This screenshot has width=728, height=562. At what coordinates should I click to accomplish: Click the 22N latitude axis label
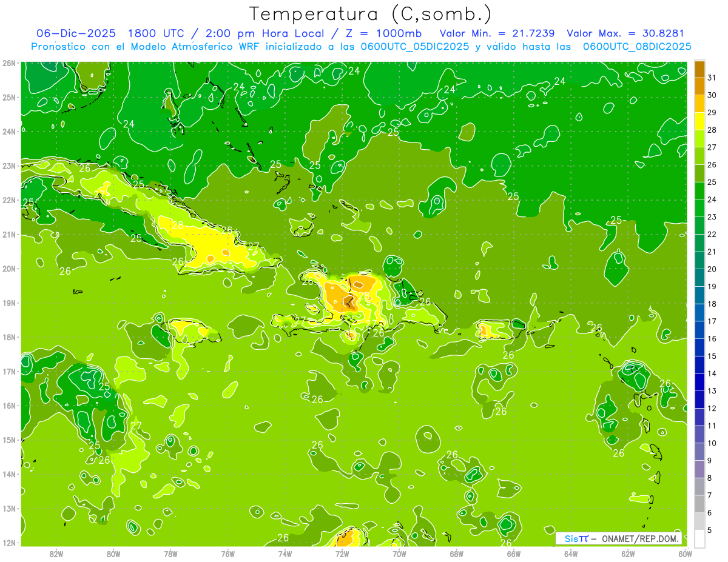coord(9,200)
